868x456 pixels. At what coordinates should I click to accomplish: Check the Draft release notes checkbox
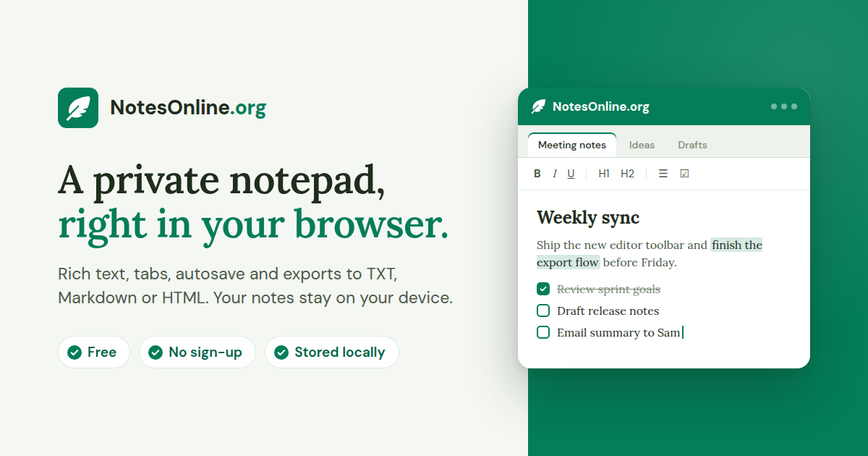pos(543,311)
